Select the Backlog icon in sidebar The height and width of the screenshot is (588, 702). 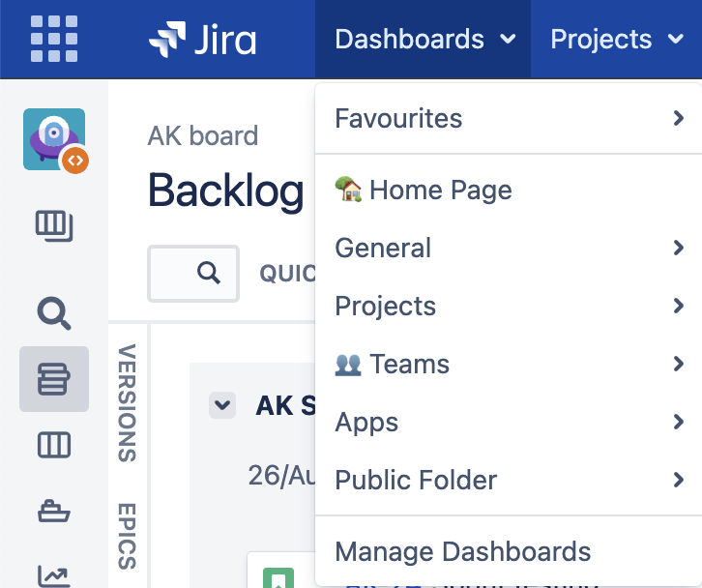point(54,379)
